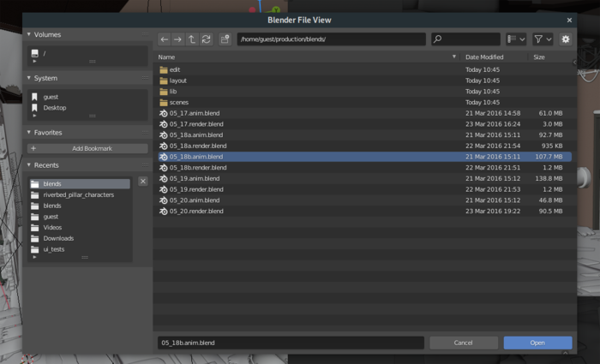Select highlighted blends recent folder

tap(80, 184)
